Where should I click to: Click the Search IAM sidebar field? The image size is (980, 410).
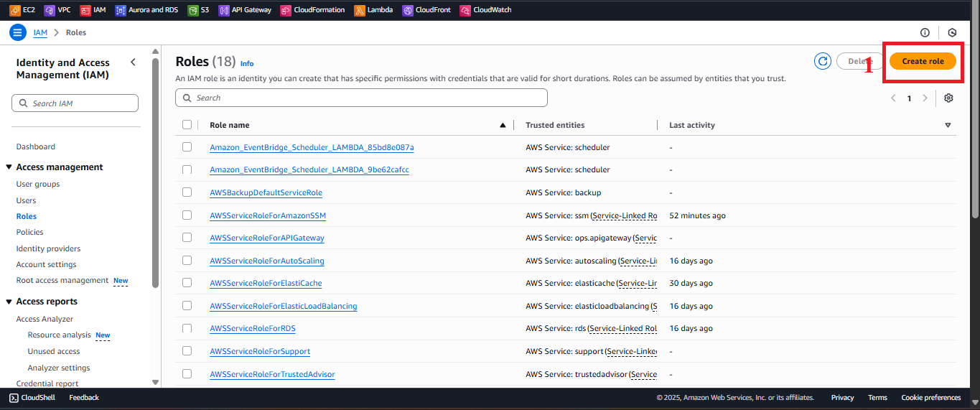point(75,103)
